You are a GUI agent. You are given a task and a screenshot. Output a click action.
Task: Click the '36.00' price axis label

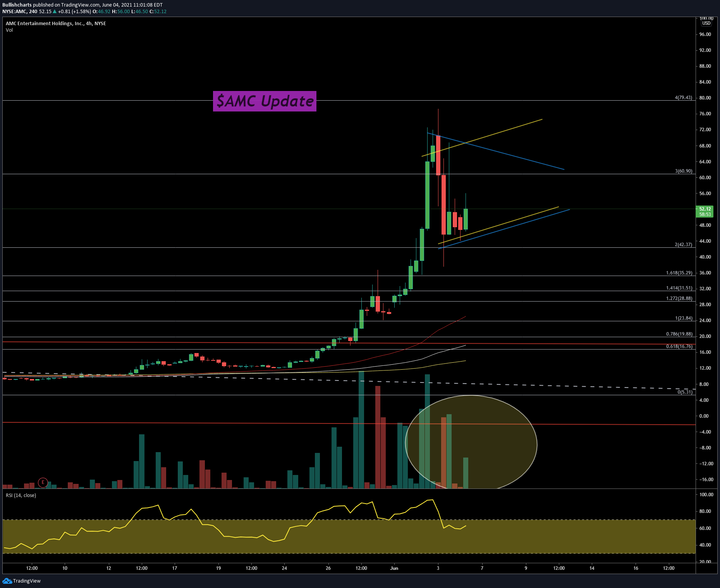coord(705,273)
